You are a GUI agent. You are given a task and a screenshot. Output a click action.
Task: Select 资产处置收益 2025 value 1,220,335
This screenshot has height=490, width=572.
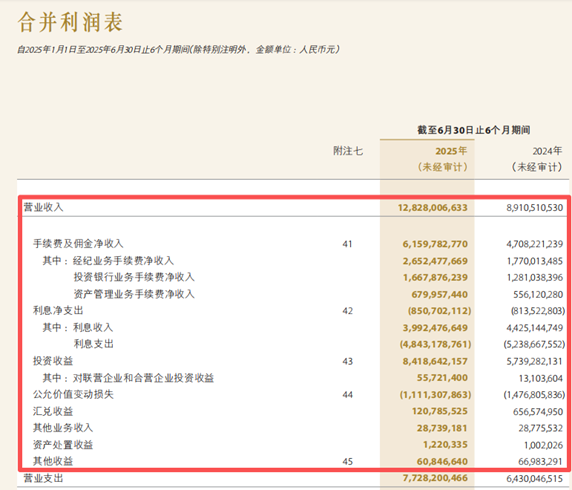[445, 445]
